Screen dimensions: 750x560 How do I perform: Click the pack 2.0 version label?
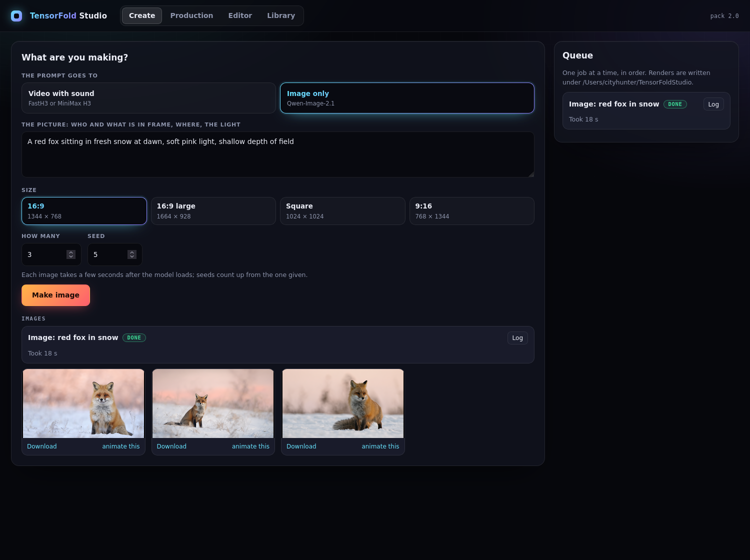(724, 16)
